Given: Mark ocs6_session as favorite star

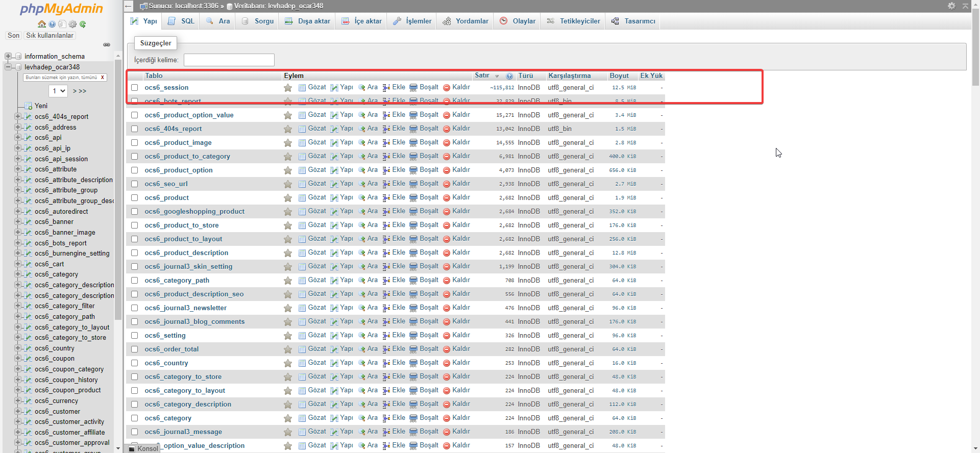Looking at the screenshot, I should click(288, 88).
